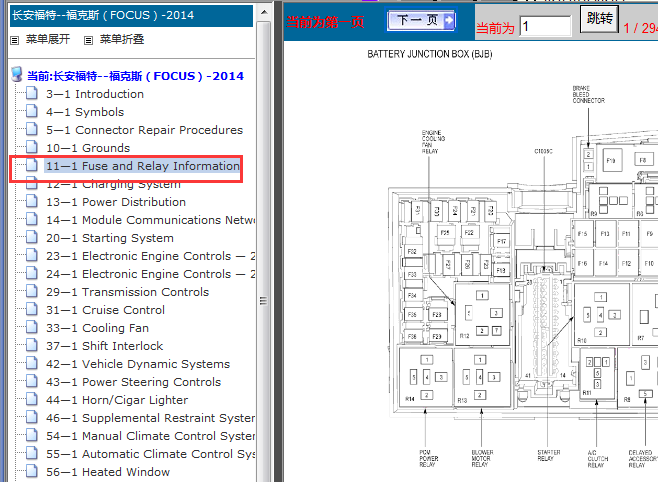Click document icon beside 5—1 Connector Repair Procedures
Image resolution: width=658 pixels, height=482 pixels.
point(31,129)
